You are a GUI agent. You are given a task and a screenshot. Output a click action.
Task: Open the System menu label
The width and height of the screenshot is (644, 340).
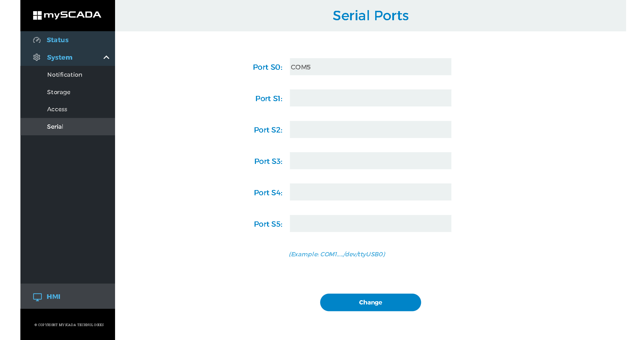click(x=60, y=57)
